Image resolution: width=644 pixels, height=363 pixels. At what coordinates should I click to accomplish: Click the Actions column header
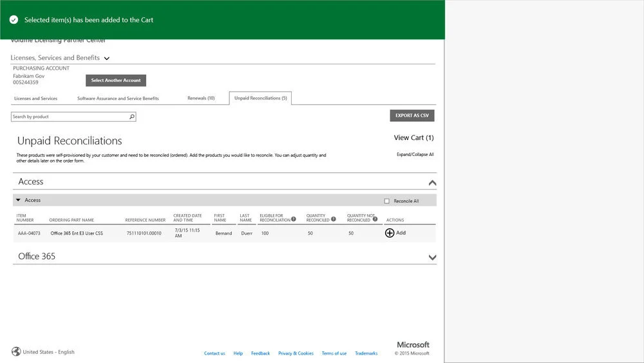click(395, 221)
